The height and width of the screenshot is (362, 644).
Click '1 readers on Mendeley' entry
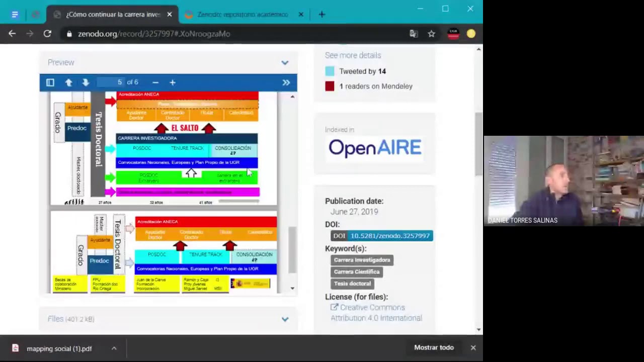[376, 86]
